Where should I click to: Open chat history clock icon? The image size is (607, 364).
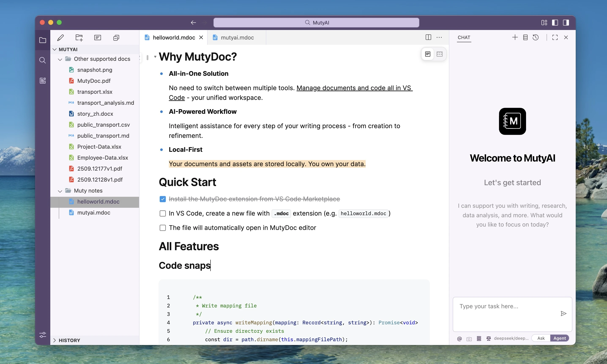point(536,37)
